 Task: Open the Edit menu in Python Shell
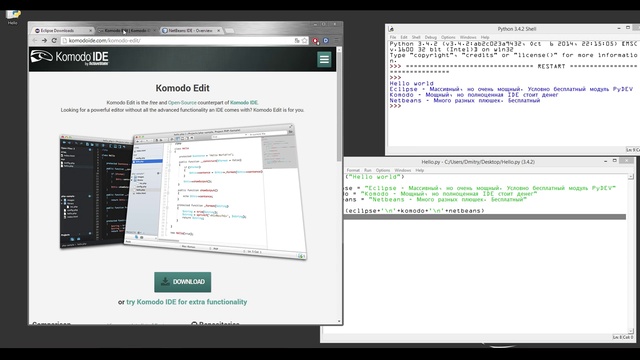pos(404,37)
